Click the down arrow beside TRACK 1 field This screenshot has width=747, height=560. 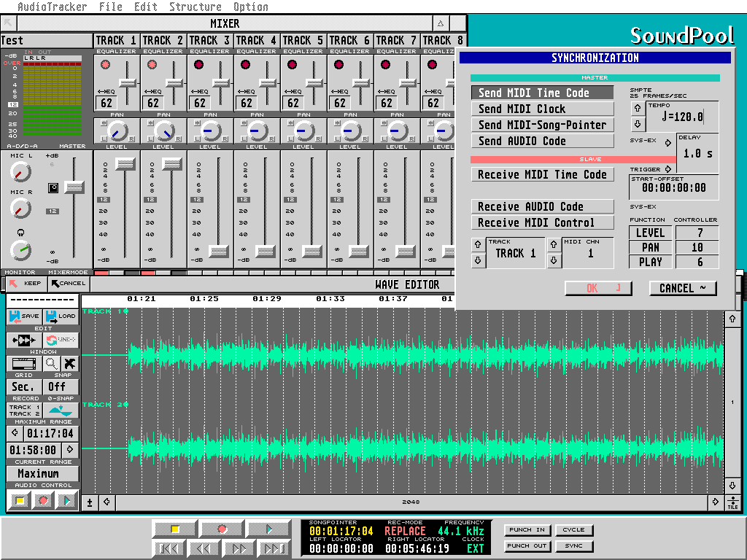tap(479, 260)
